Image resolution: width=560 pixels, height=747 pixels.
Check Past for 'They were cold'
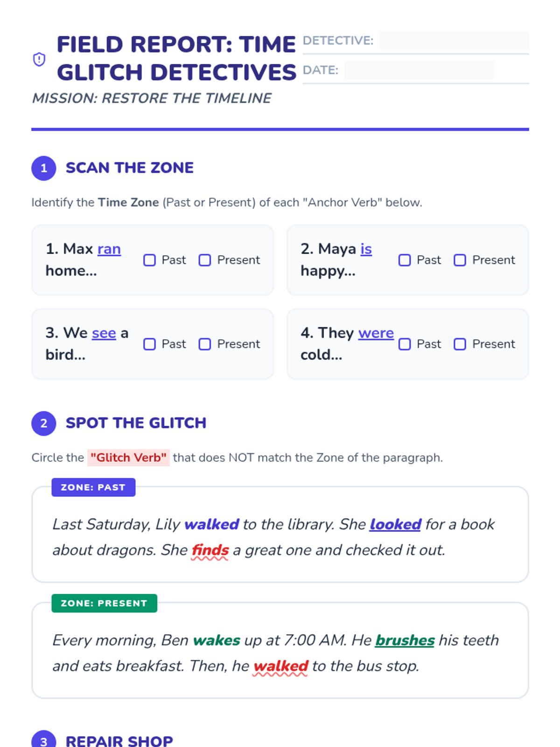pyautogui.click(x=405, y=344)
